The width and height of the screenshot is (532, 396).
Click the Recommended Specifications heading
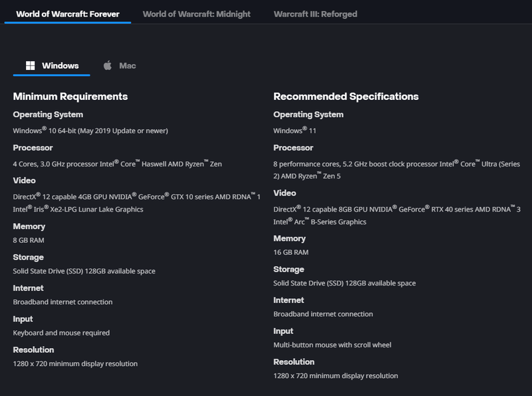pyautogui.click(x=346, y=97)
